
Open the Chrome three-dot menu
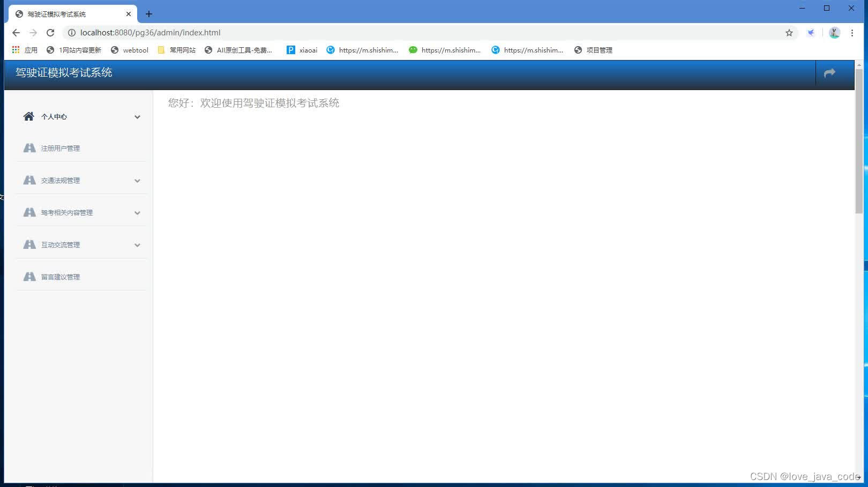tap(852, 33)
